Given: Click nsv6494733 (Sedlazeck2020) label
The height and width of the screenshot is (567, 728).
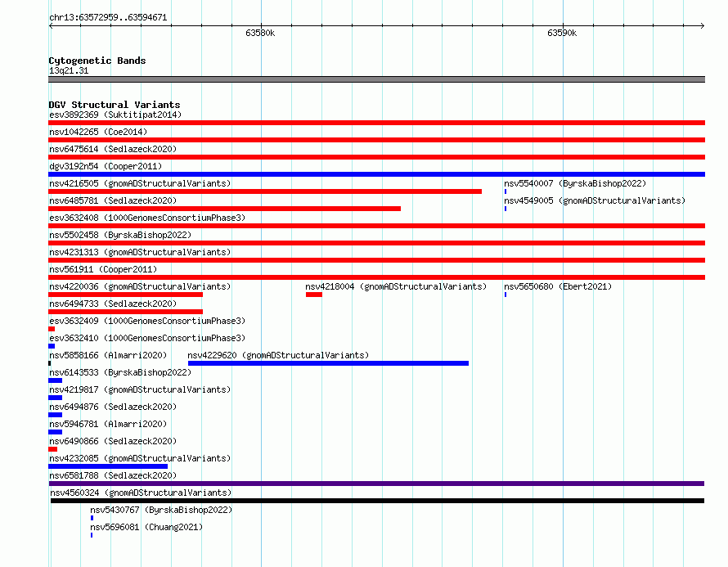Looking at the screenshot, I should pyautogui.click(x=113, y=304).
